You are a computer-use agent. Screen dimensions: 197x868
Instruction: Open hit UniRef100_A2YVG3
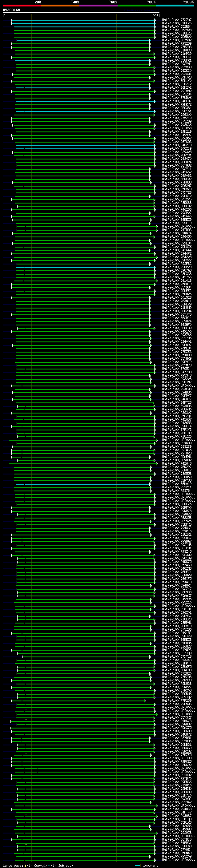pyautogui.click(x=177, y=67)
